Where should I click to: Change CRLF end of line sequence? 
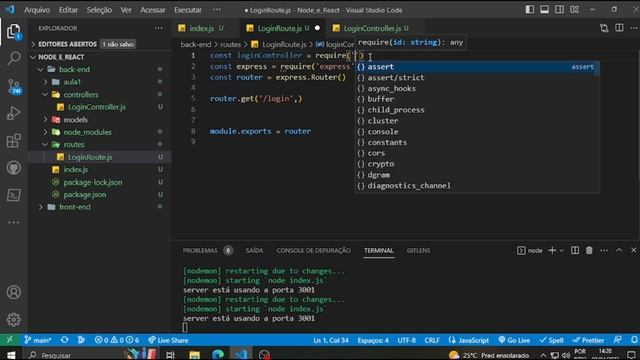coord(431,340)
